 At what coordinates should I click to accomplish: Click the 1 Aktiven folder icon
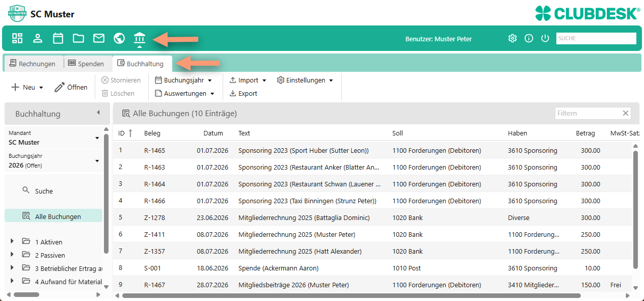click(26, 242)
